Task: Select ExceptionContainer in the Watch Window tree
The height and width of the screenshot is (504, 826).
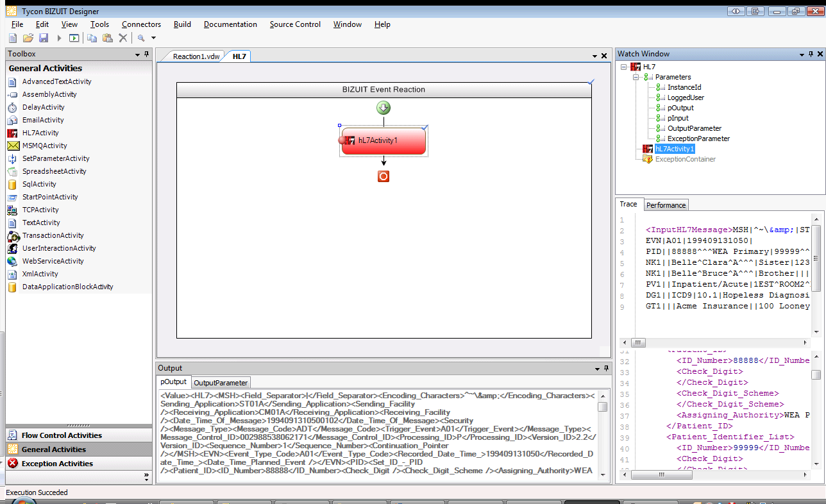Action: tap(686, 159)
